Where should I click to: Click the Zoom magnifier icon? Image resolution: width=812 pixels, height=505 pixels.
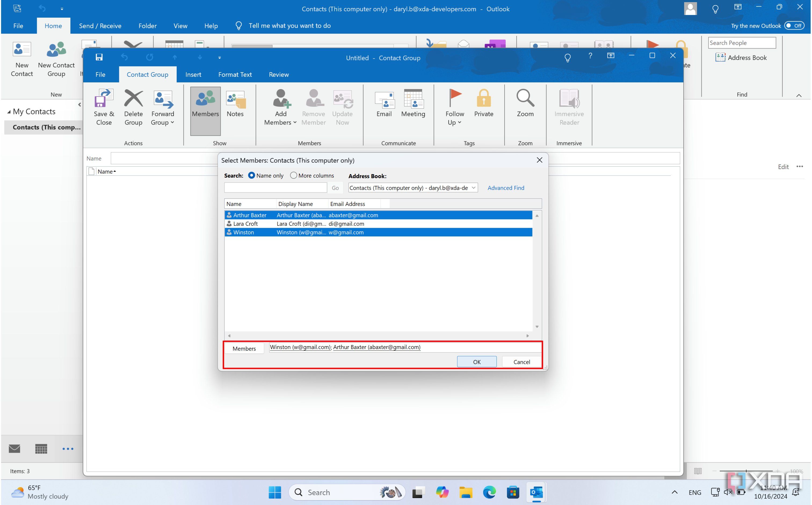tap(525, 98)
